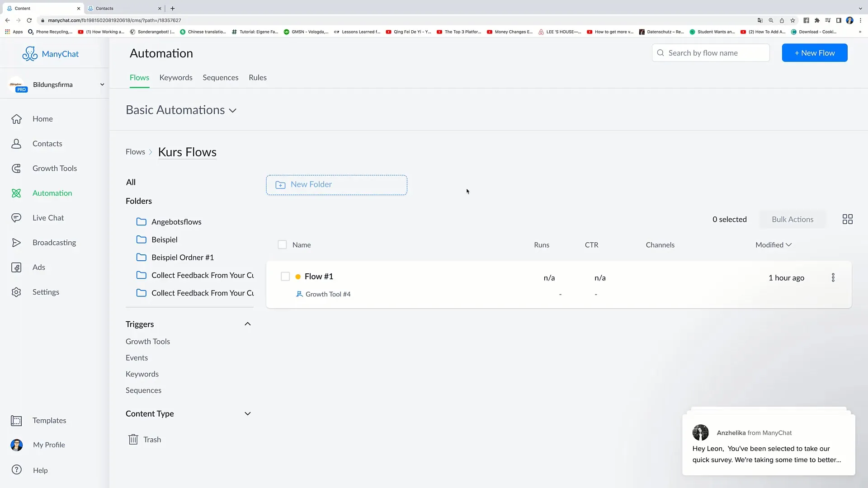
Task: Show All flows
Action: tap(131, 182)
